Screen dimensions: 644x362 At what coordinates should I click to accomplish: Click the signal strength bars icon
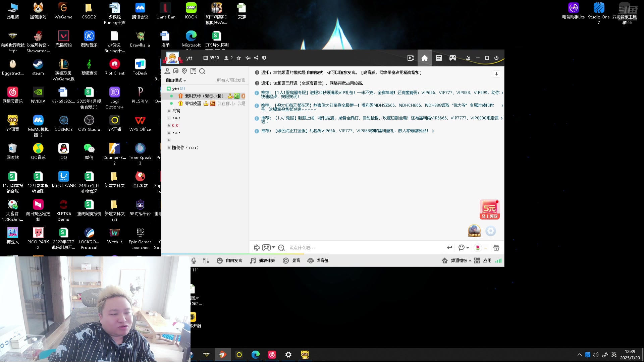click(x=498, y=261)
